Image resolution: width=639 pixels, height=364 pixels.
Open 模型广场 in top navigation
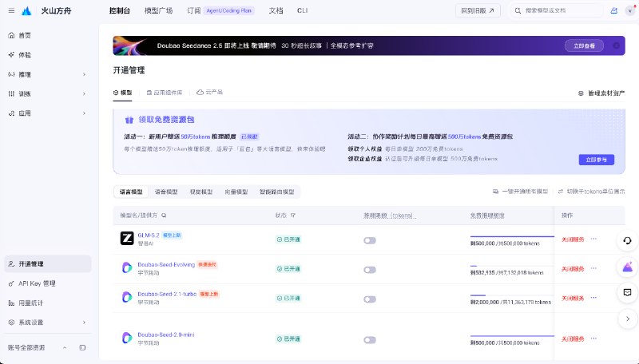click(158, 10)
